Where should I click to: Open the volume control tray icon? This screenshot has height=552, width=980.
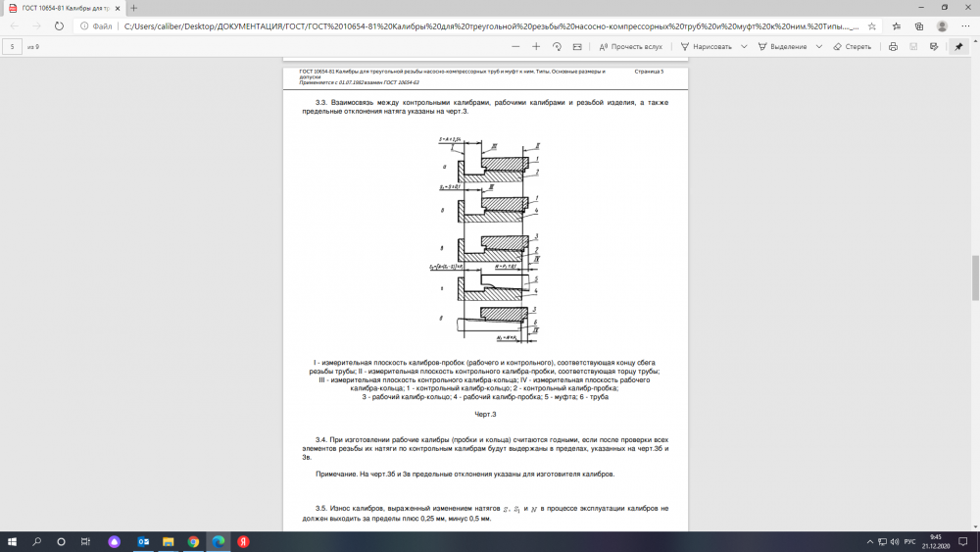[x=895, y=542]
